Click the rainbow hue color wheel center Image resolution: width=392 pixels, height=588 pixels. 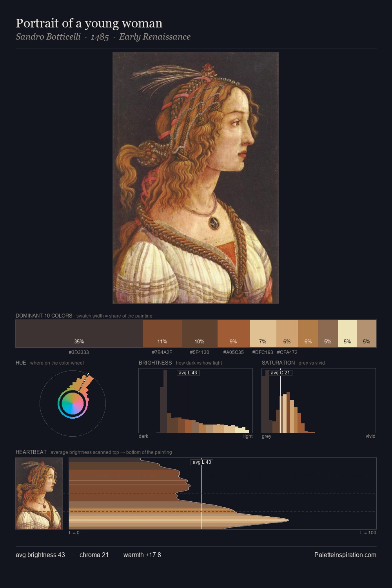73,403
